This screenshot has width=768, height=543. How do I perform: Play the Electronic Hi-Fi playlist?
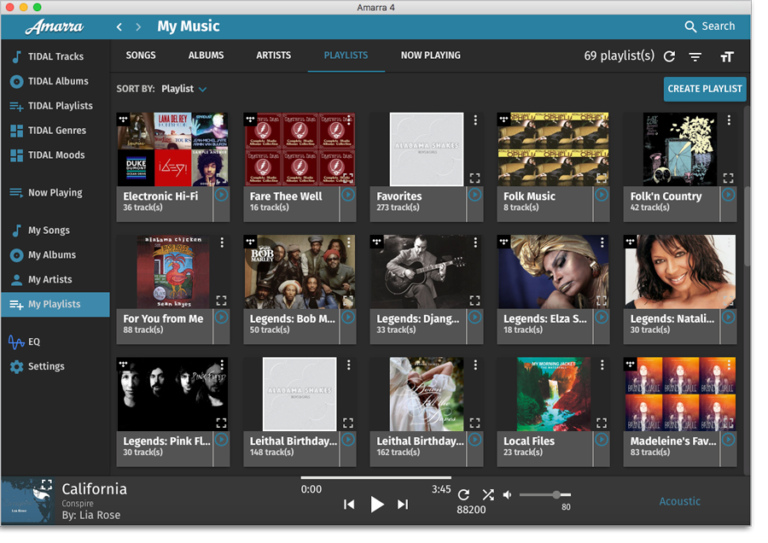221,196
